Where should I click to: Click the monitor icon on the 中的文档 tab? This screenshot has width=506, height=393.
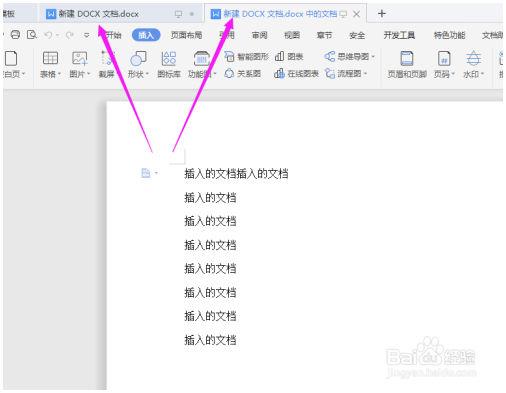[x=343, y=14]
